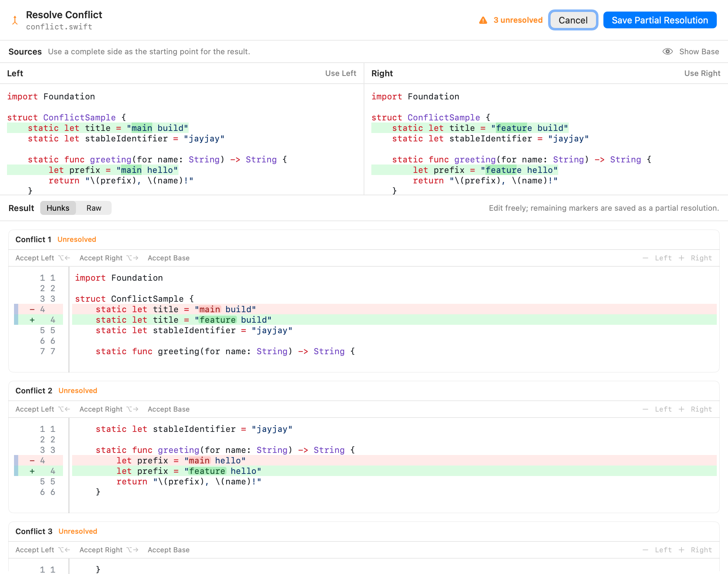Click the Left pane "main hello" prefix line
The height and width of the screenshot is (574, 728).
click(93, 170)
